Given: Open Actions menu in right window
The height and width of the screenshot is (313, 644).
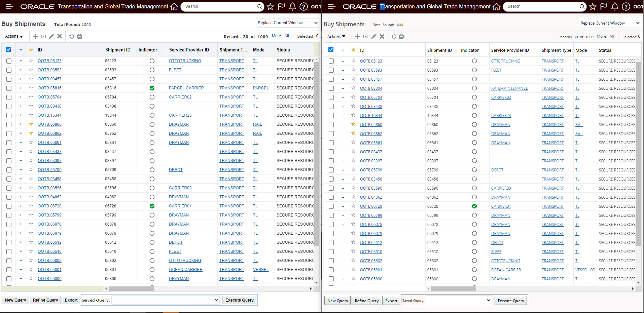Looking at the screenshot, I should tap(336, 37).
